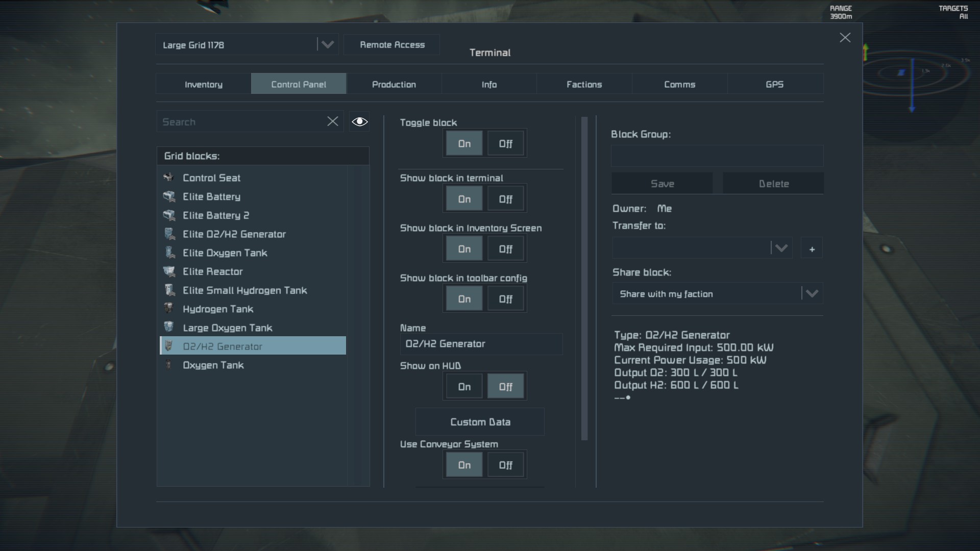
Task: Expand the Large Grid 1178 dropdown
Action: 327,45
